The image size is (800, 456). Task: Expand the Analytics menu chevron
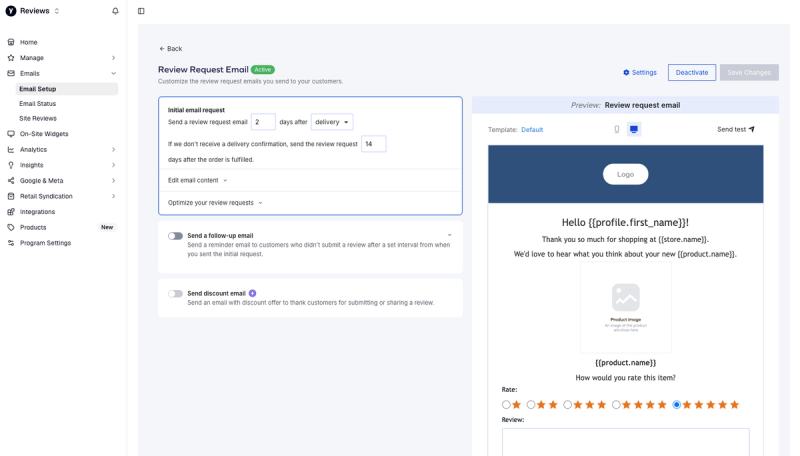[x=113, y=149]
